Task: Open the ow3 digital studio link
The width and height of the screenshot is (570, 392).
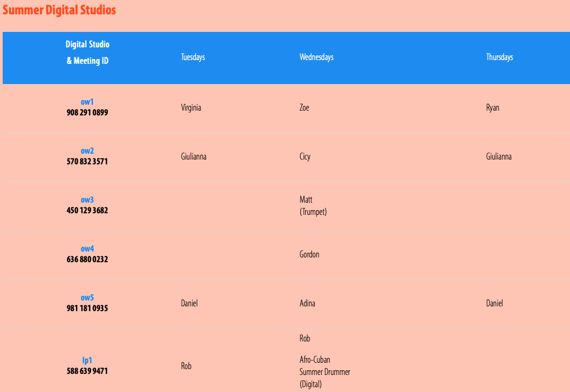Action: (87, 199)
